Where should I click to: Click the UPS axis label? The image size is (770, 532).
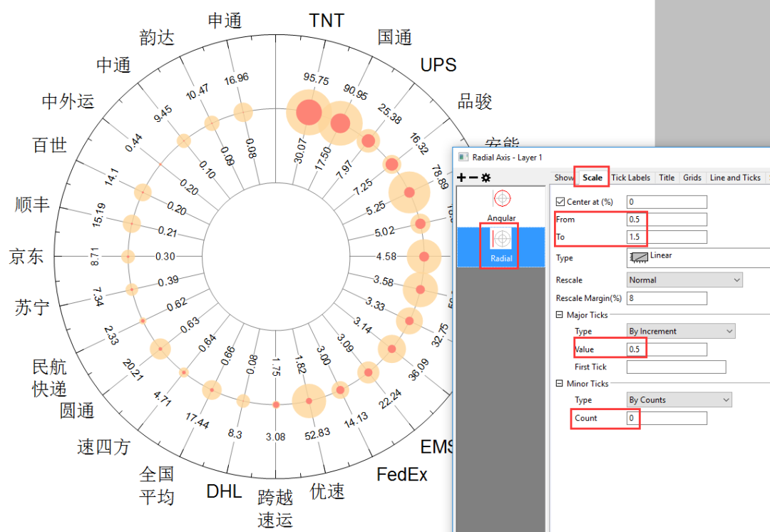click(x=438, y=65)
